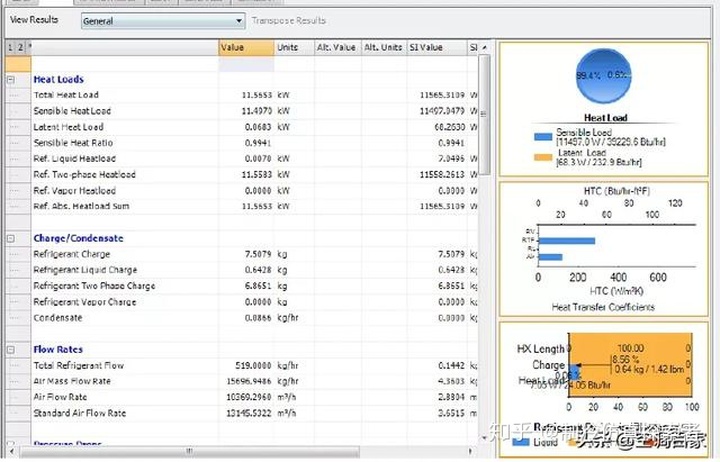
Task: Click the Heat Transfer Coefficients chart title
Action: pos(603,307)
